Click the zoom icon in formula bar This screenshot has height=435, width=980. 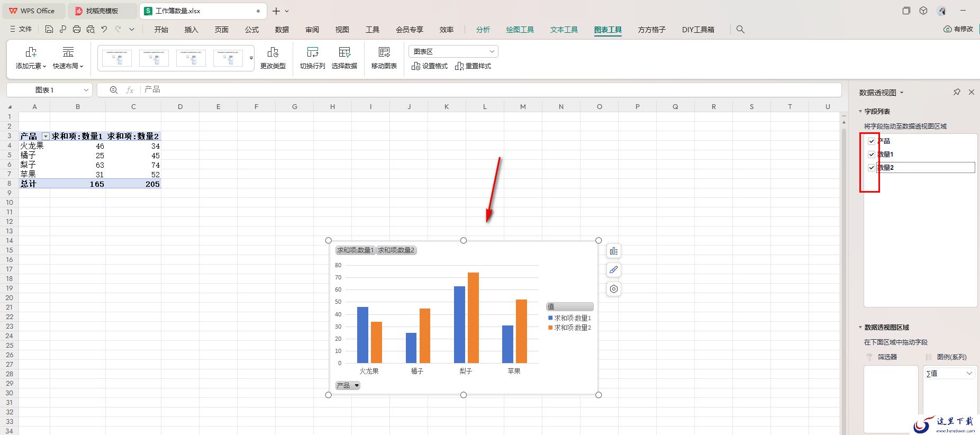point(114,90)
